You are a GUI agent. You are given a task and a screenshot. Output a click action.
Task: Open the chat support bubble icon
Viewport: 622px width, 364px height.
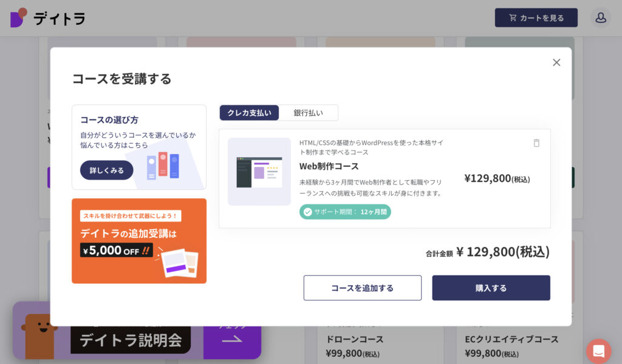tap(598, 351)
